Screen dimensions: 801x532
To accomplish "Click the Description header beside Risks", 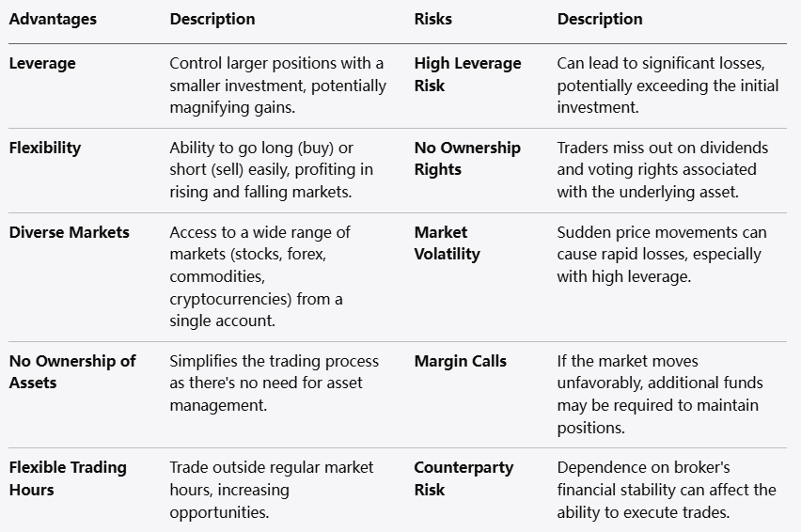I will tap(600, 19).
